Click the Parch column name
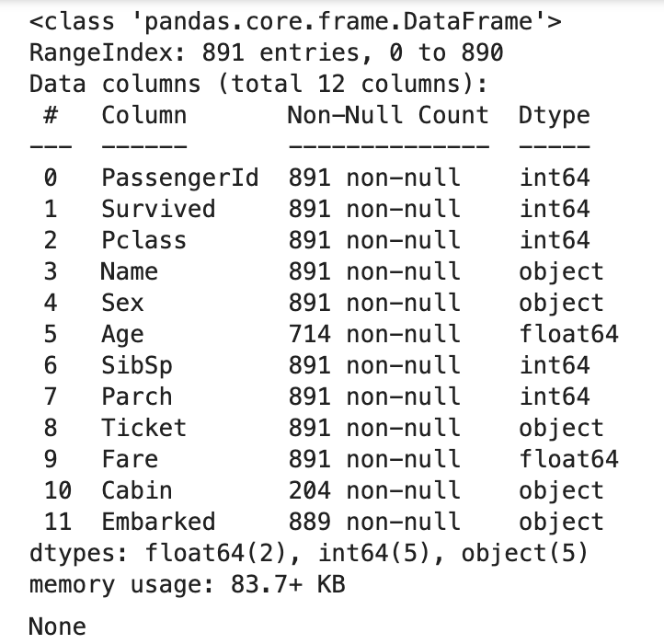The image size is (664, 644). click(137, 397)
